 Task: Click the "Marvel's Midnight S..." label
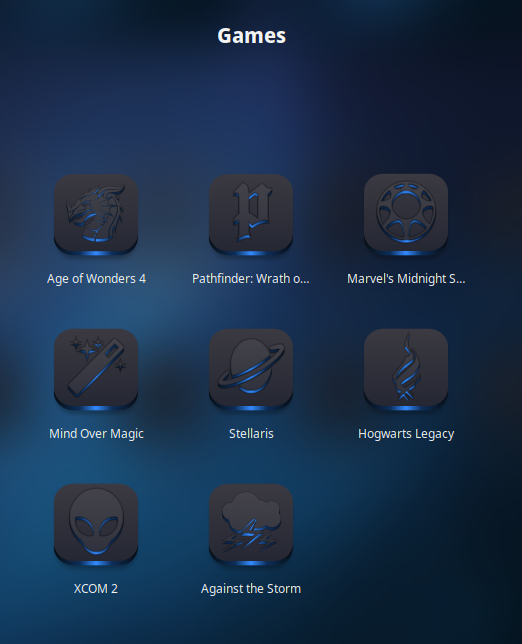pos(406,279)
